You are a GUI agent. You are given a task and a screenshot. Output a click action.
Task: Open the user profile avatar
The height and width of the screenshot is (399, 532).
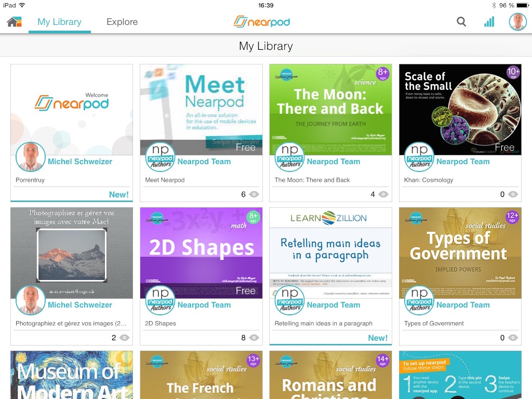click(x=518, y=22)
